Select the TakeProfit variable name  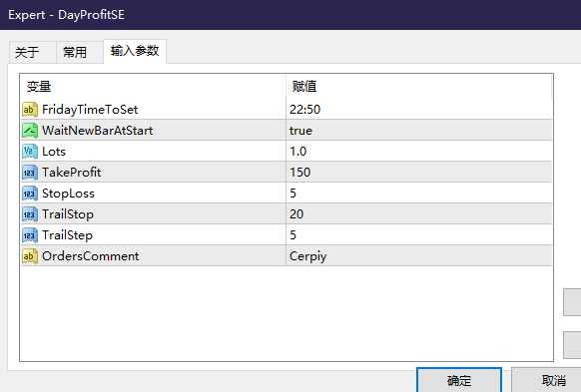coord(72,173)
